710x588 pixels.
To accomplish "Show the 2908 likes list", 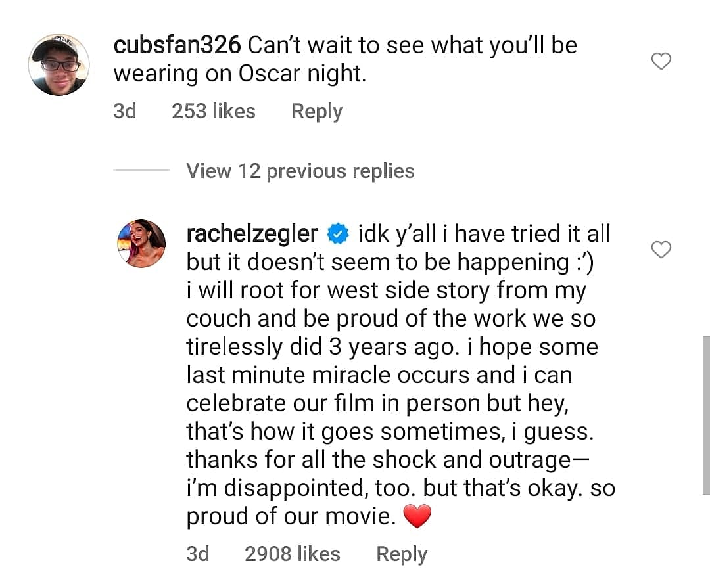I will click(293, 554).
